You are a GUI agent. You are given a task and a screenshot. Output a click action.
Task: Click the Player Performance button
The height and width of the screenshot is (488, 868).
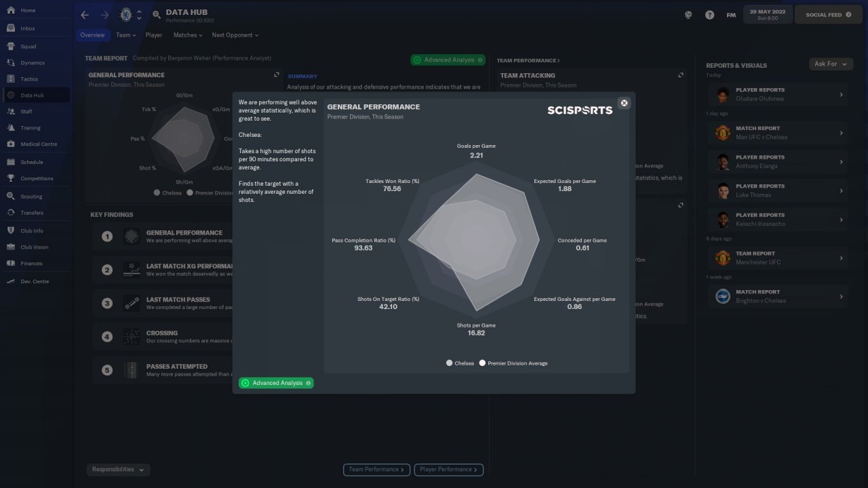coord(449,470)
